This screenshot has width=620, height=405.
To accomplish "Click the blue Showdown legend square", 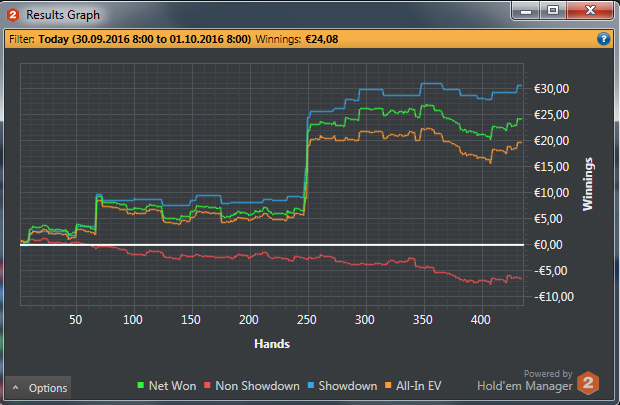I will (309, 386).
